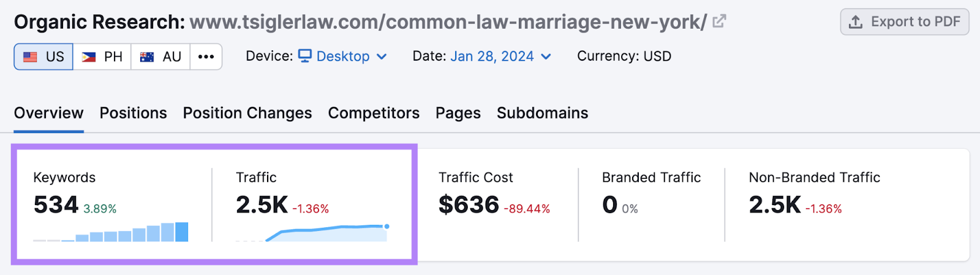The height and width of the screenshot is (275, 980).
Task: Open the Position Changes tab
Action: pos(247,113)
